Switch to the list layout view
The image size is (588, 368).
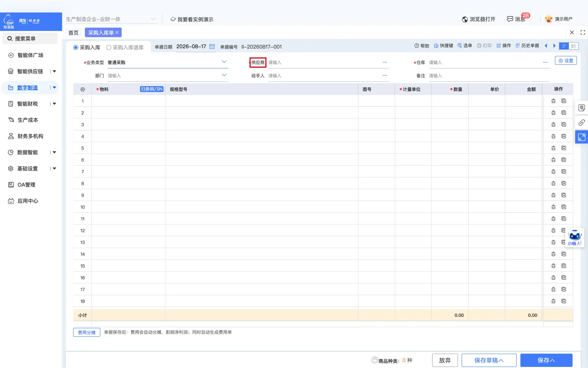click(564, 46)
